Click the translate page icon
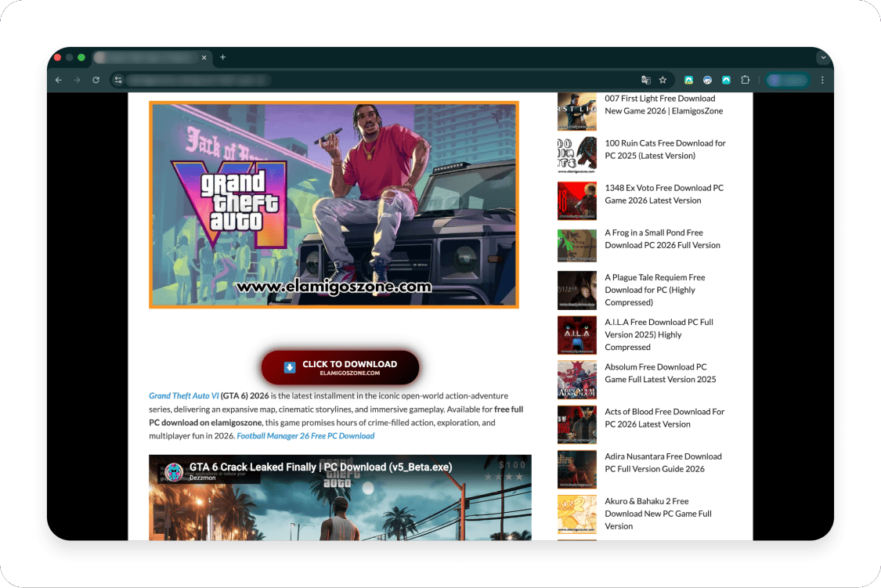 [x=645, y=81]
